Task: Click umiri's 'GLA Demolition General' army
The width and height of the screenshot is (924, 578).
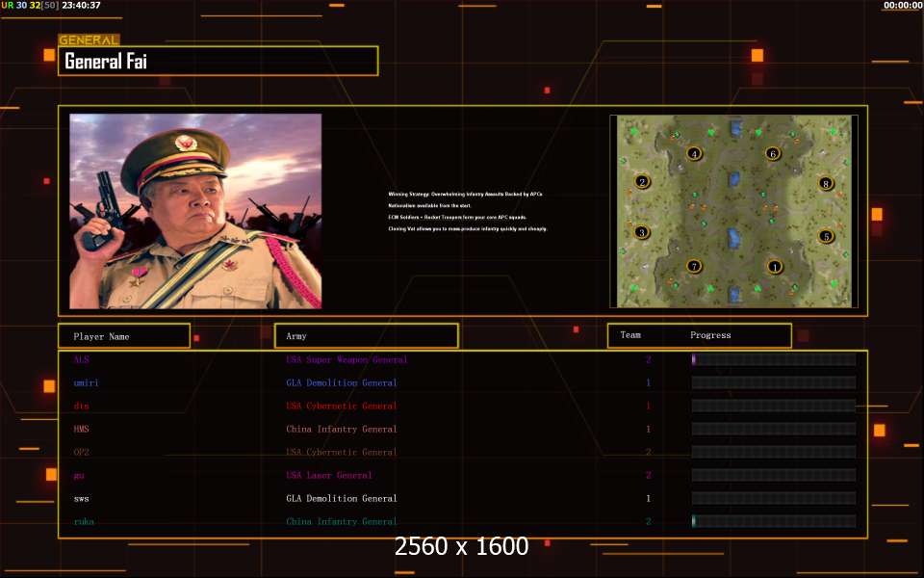Action: pyautogui.click(x=341, y=382)
